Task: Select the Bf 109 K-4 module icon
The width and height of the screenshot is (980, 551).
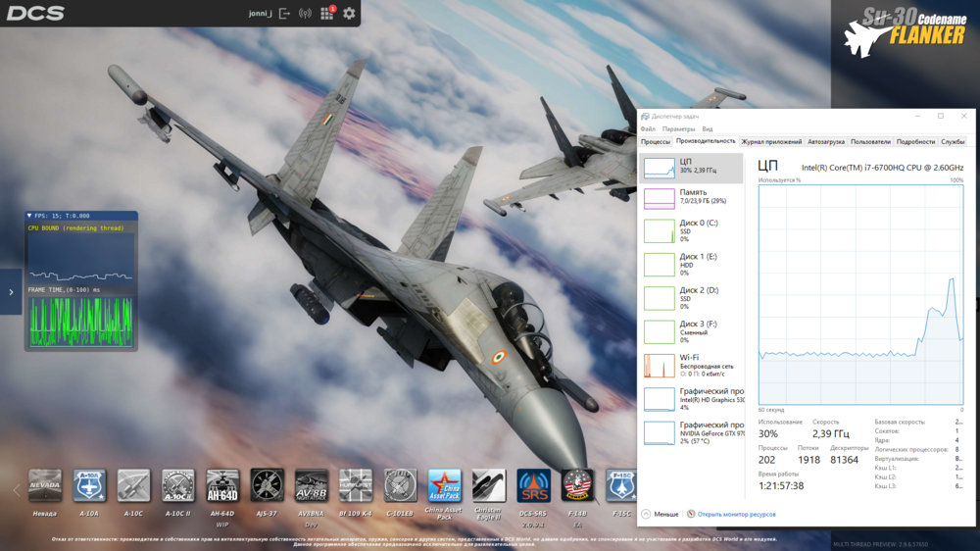Action: tap(356, 486)
